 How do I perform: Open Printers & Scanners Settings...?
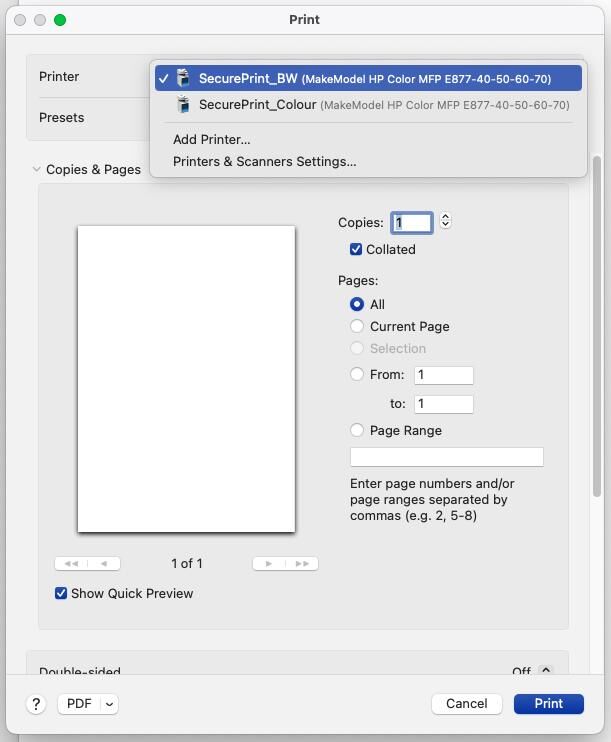pos(265,162)
